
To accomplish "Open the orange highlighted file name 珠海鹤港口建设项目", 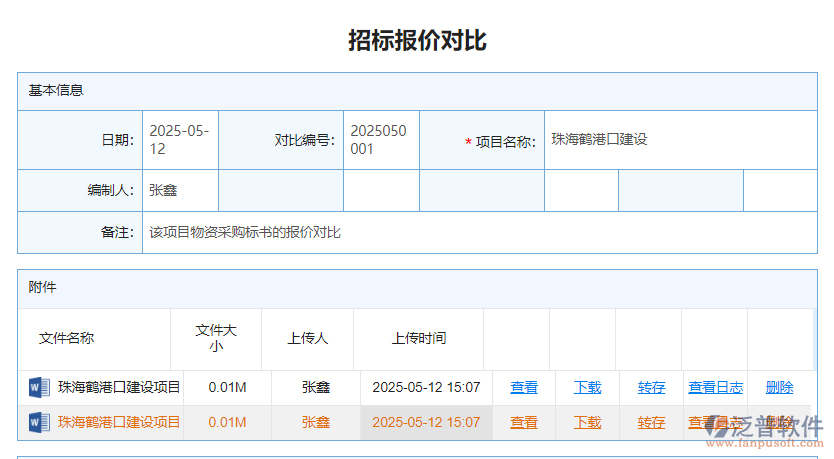I will tap(119, 422).
